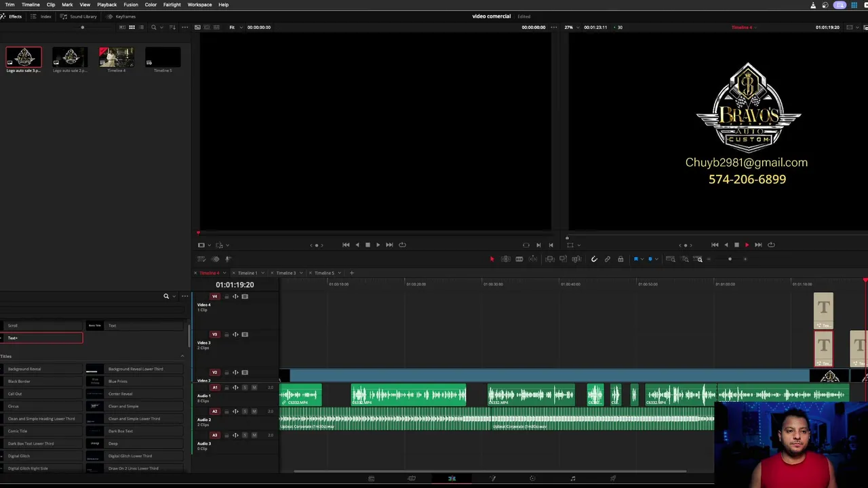Toggle the Position Lock padlock in toolbar
868x488 pixels.
click(620, 259)
